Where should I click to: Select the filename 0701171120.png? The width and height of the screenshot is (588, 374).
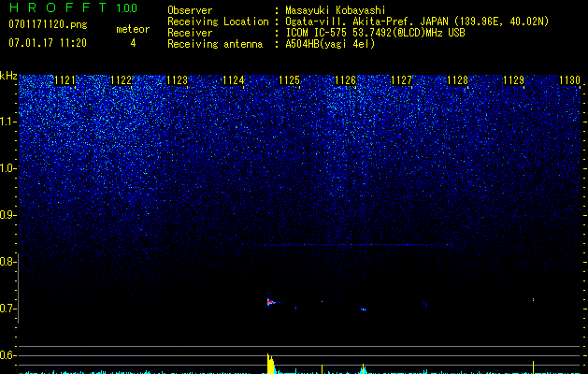tap(48, 24)
